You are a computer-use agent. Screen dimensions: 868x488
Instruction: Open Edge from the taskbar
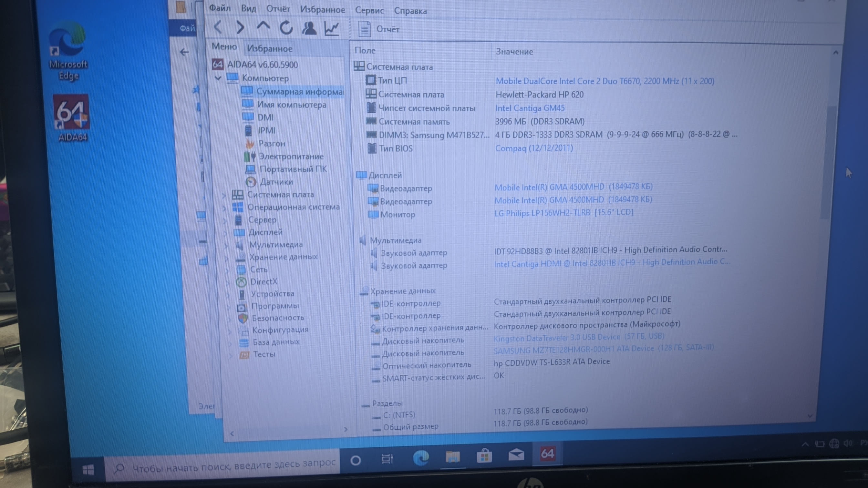(x=421, y=457)
